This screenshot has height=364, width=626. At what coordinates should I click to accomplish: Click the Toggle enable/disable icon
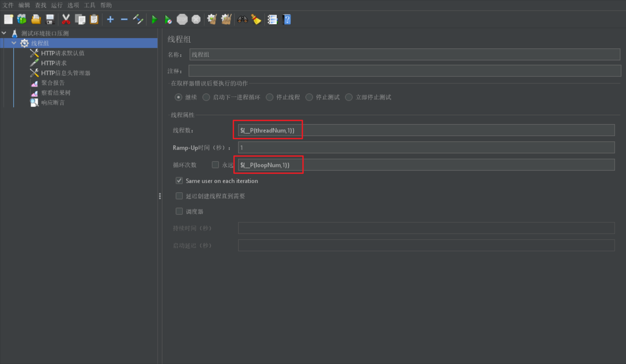click(138, 19)
